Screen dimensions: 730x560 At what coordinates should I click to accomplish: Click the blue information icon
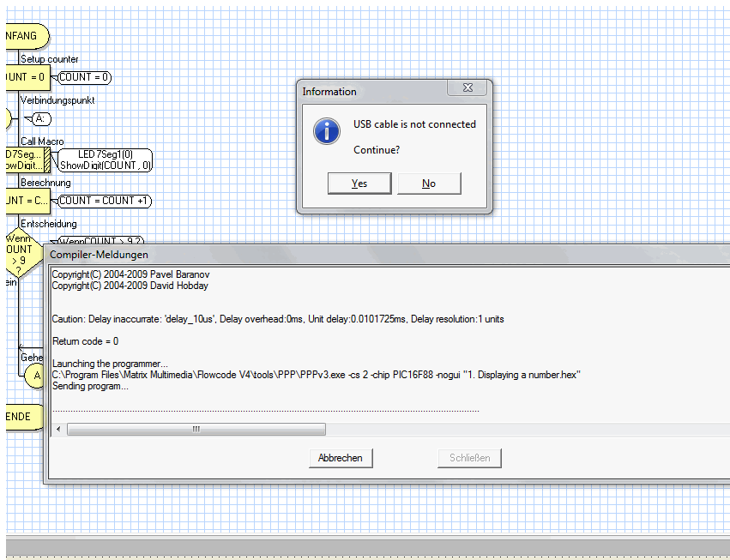point(327,131)
